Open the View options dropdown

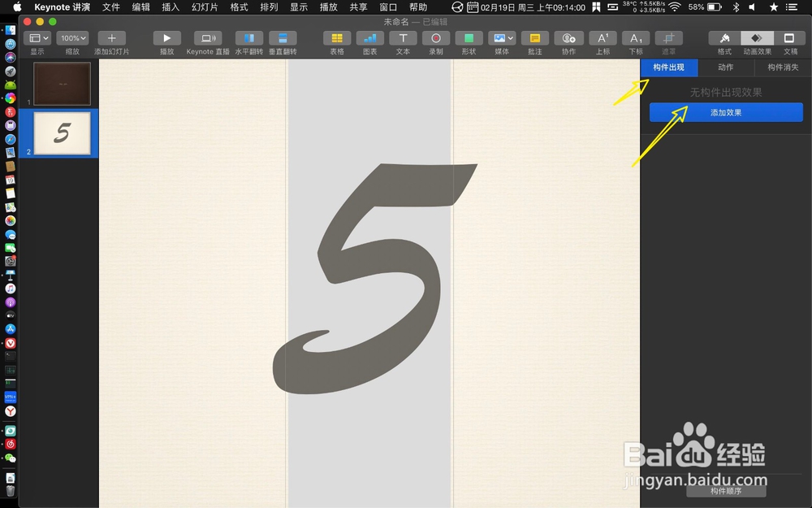37,37
